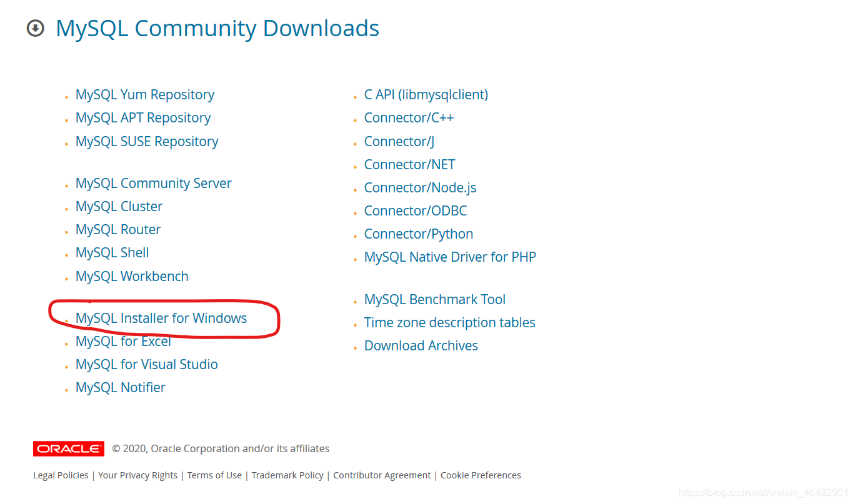Open the C API (libmysqlclient) link
The image size is (853, 504).
pos(426,95)
